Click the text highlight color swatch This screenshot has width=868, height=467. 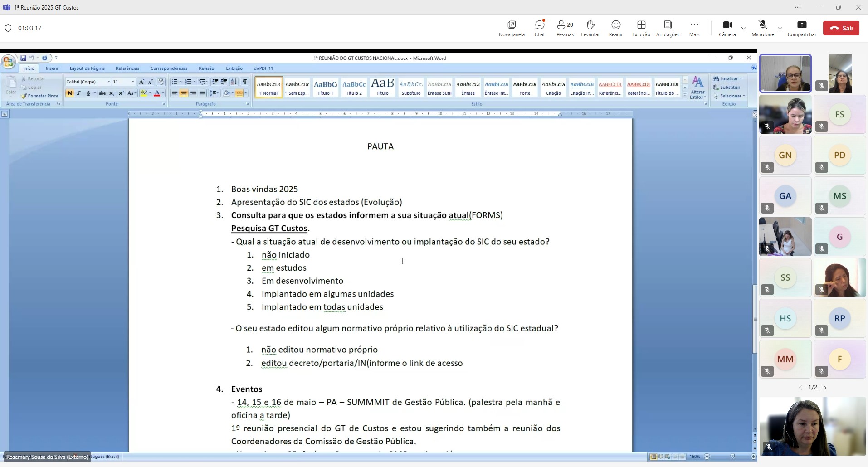144,93
